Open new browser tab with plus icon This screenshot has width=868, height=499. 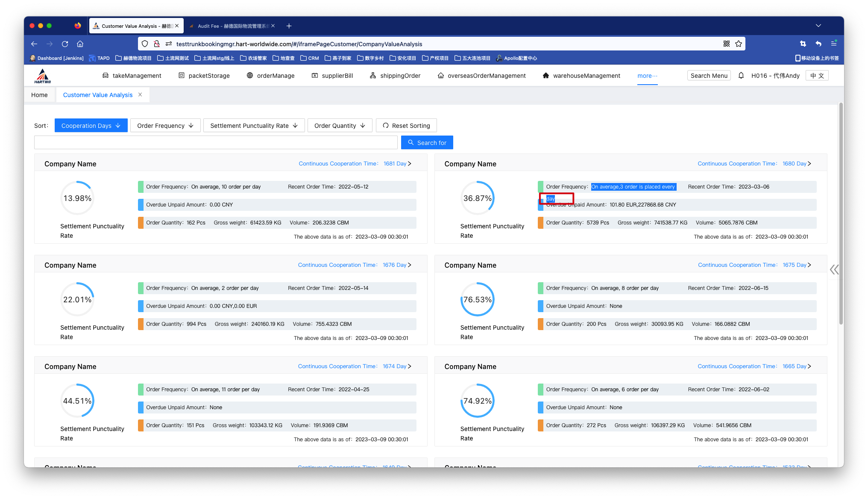point(289,26)
